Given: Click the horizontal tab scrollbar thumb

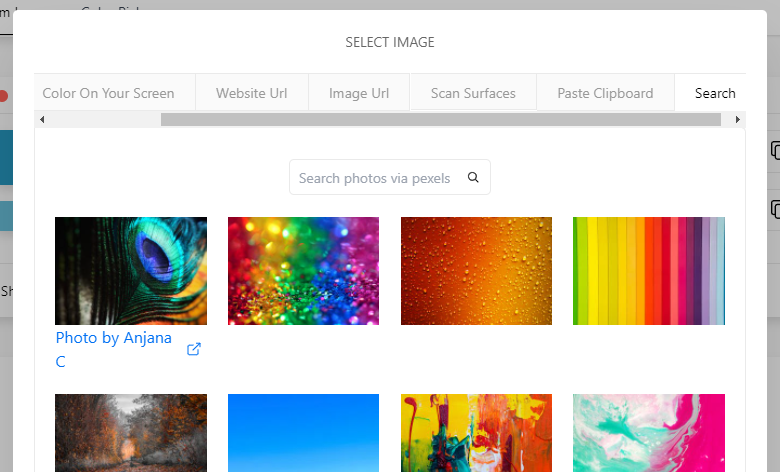Looking at the screenshot, I should [x=441, y=119].
